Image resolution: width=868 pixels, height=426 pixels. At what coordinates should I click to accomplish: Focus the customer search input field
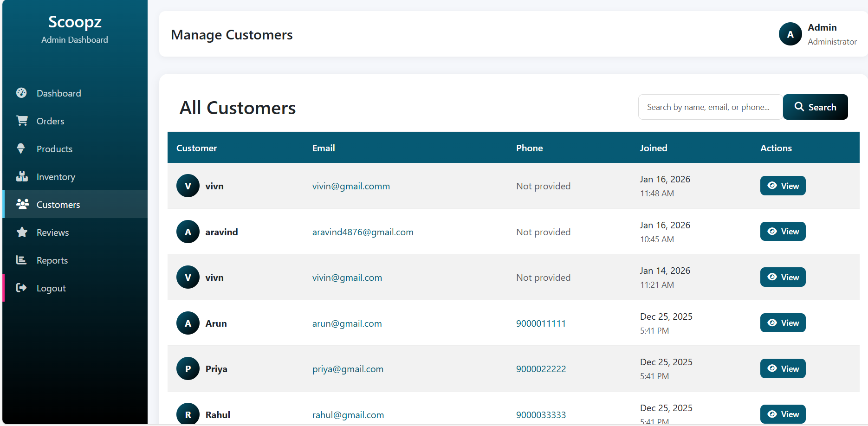(710, 107)
